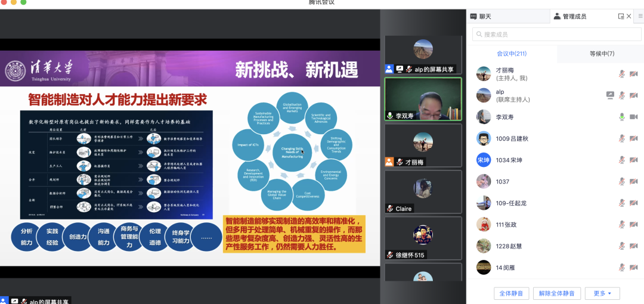Viewport: 644px width, 304px height.
Task: Click green mic icon on 李双寿's tile
Action: tap(390, 116)
